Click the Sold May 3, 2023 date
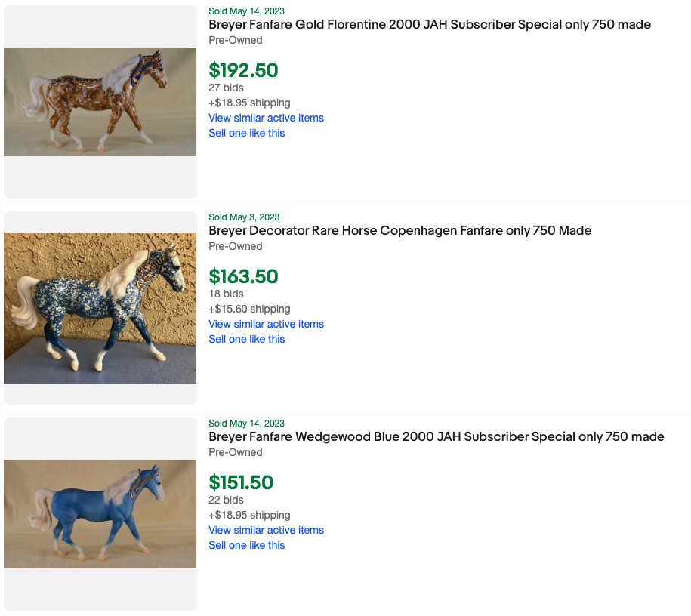The width and height of the screenshot is (691, 616). 243,217
